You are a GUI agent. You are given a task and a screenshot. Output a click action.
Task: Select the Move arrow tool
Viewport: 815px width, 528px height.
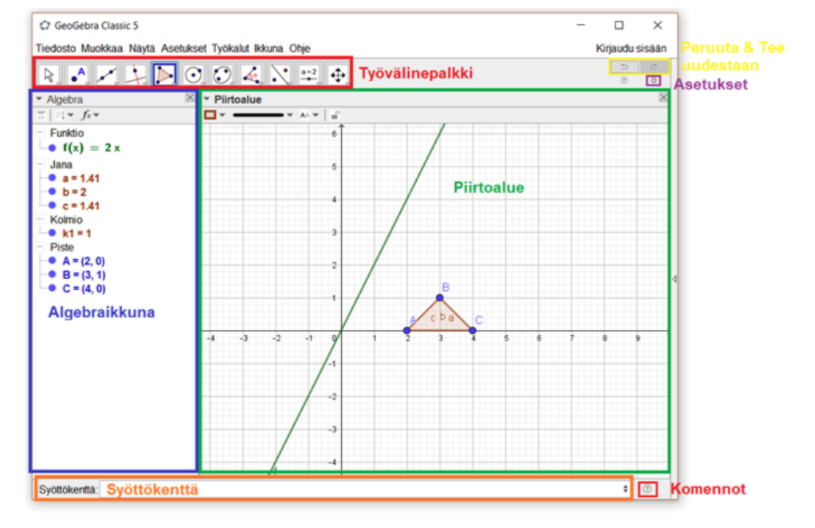(49, 74)
